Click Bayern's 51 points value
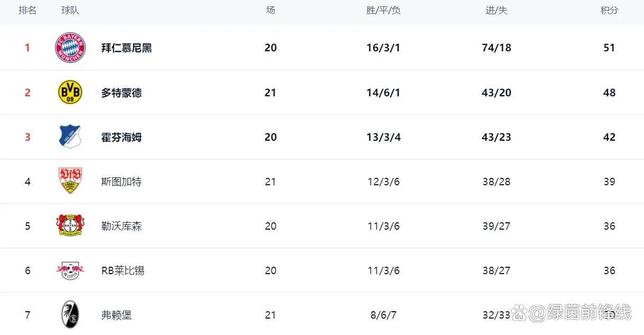This screenshot has height=335, width=644. coord(609,48)
